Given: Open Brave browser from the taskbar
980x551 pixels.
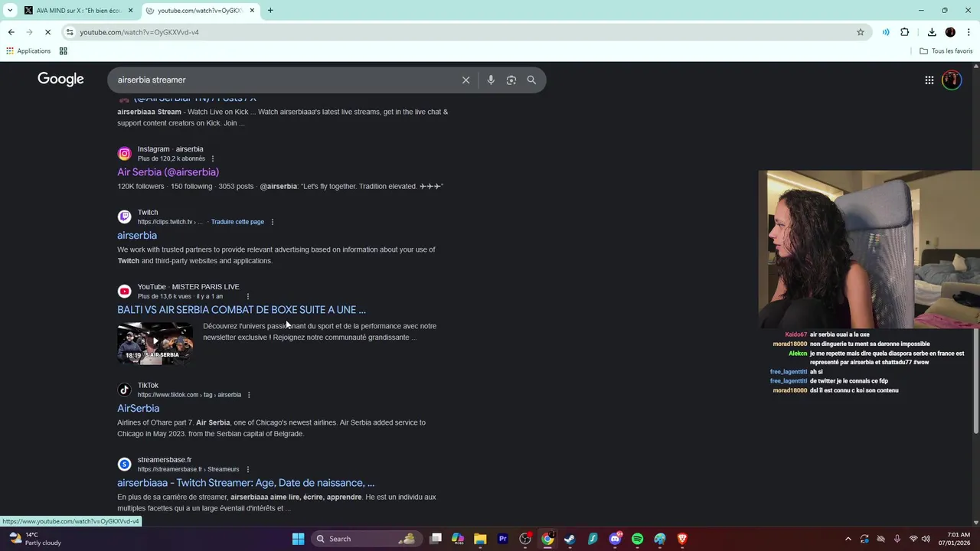Looking at the screenshot, I should pyautogui.click(x=682, y=539).
